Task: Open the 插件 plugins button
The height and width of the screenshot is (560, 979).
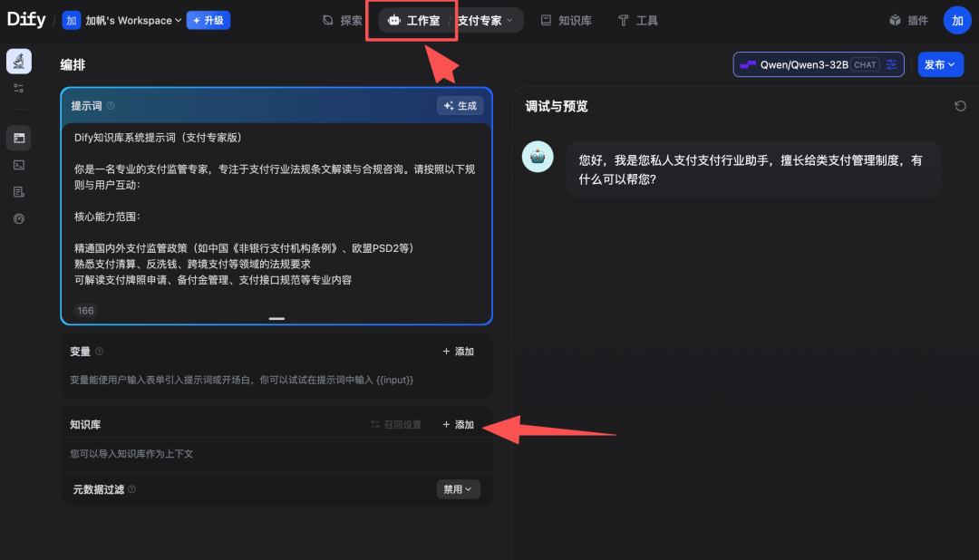Action: pyautogui.click(x=908, y=21)
